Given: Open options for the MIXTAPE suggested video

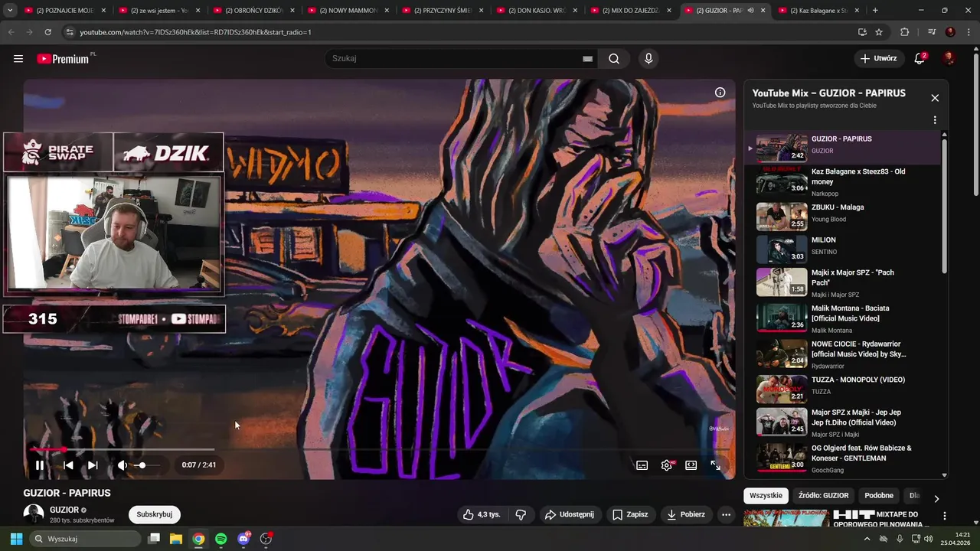Looking at the screenshot, I should coord(944,517).
